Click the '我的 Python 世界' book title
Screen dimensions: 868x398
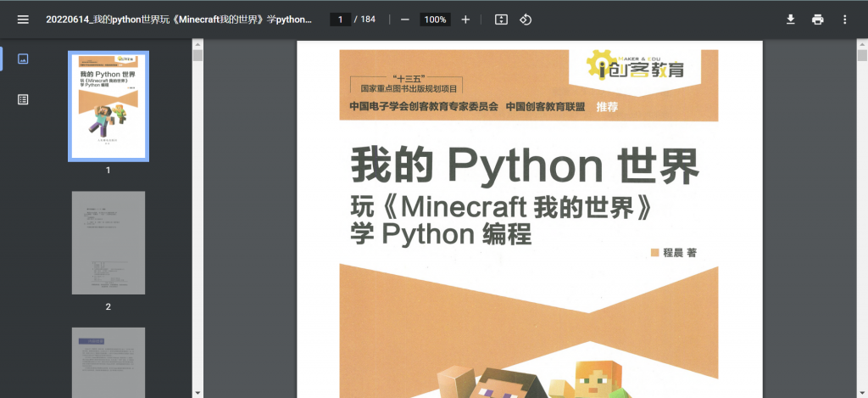(524, 165)
